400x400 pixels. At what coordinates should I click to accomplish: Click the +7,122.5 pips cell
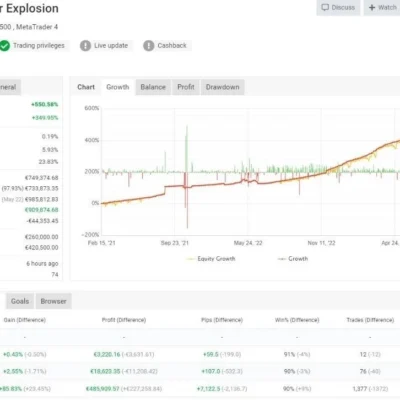point(208,389)
